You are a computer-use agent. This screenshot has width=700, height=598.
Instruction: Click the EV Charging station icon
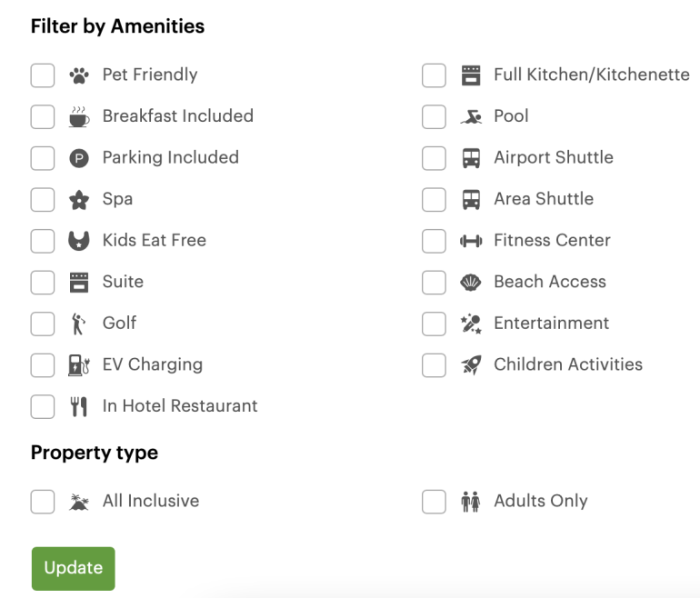(x=79, y=365)
